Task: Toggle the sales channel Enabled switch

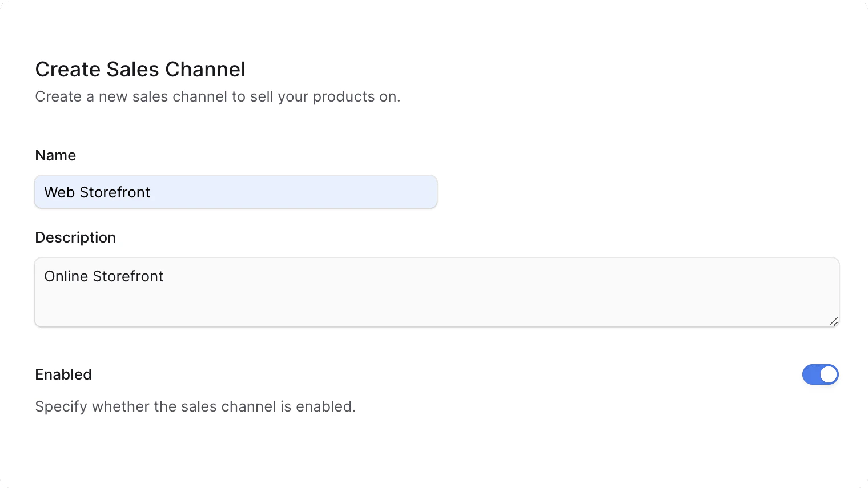Action: (x=821, y=374)
